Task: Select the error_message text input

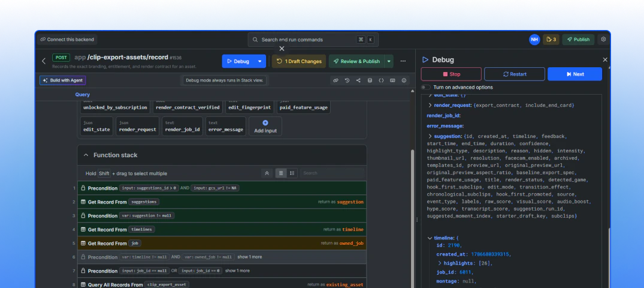Action: pyautogui.click(x=225, y=127)
